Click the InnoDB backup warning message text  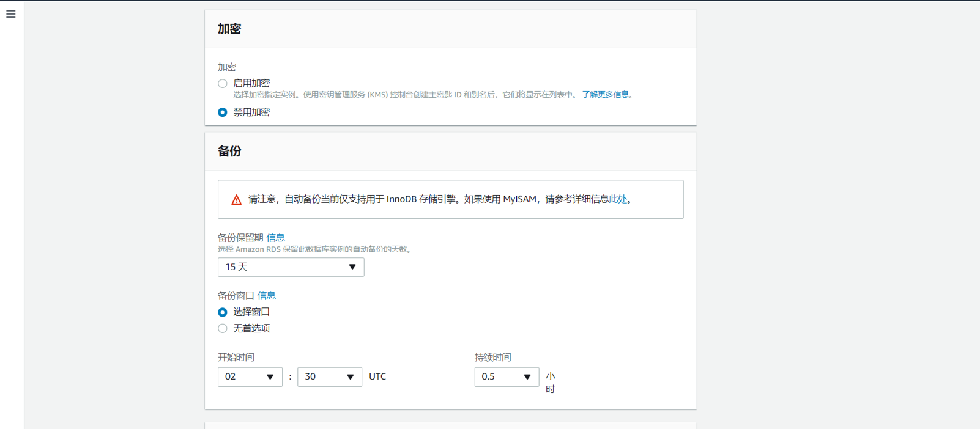tap(428, 199)
